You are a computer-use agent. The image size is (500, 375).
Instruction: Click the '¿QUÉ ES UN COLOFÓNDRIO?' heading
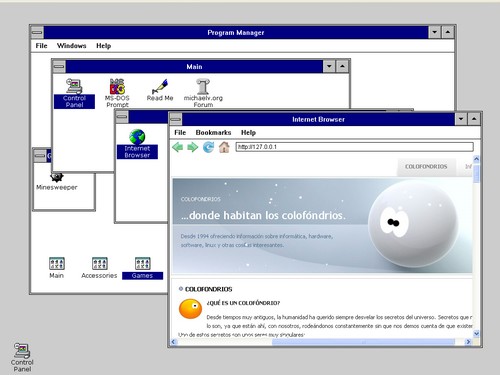[243, 303]
